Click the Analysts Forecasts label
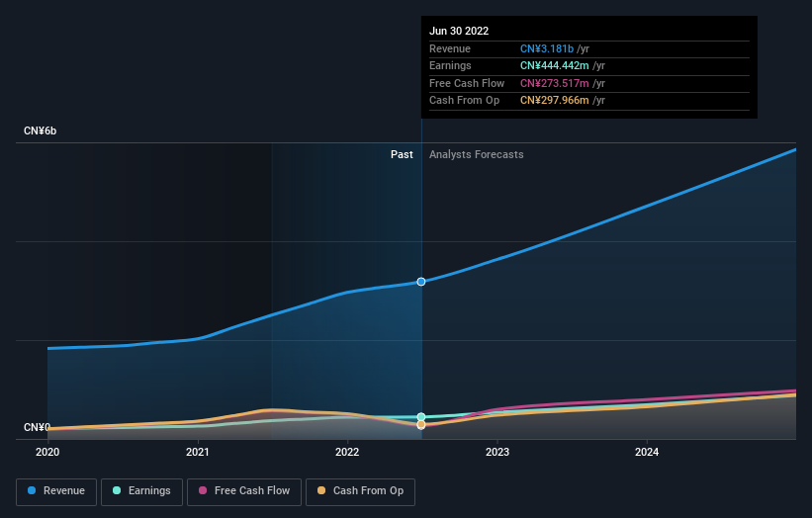Screen dimensions: 812x518 (477, 154)
